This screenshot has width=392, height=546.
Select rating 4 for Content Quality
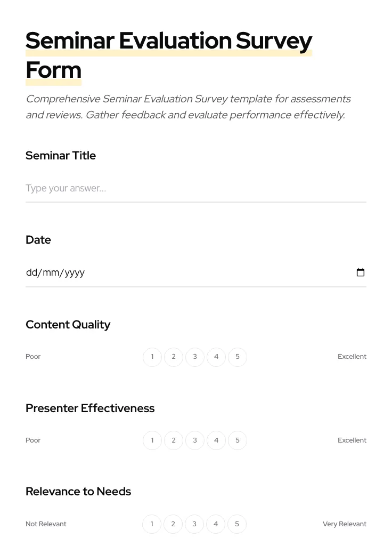click(216, 357)
